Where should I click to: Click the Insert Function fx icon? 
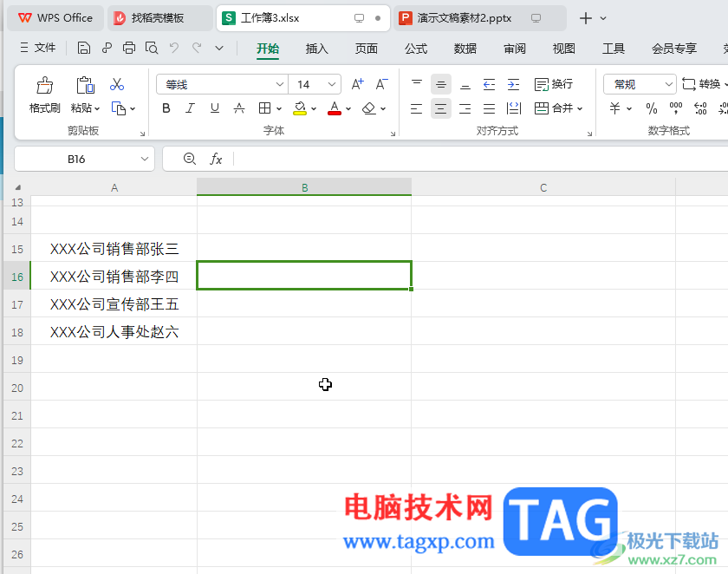(x=216, y=160)
